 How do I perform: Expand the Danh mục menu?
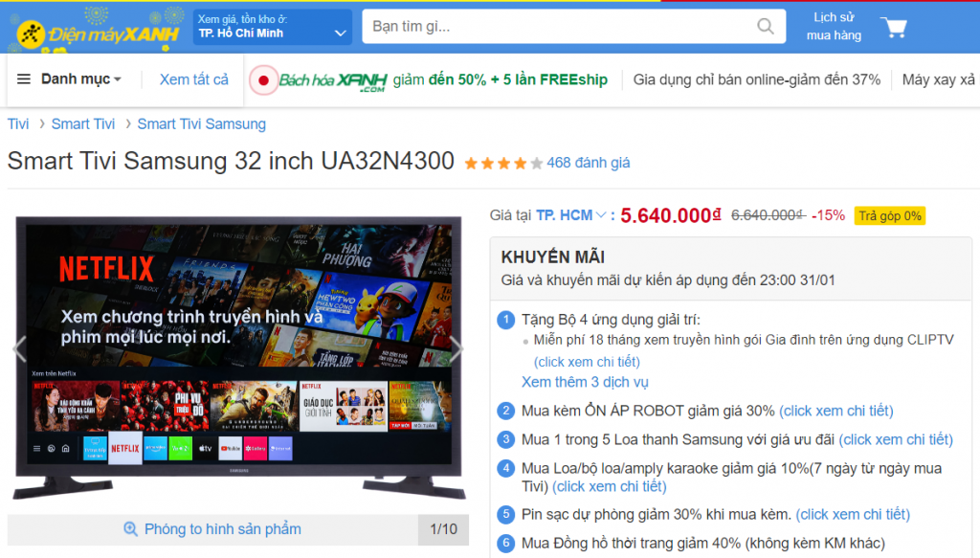(x=80, y=79)
